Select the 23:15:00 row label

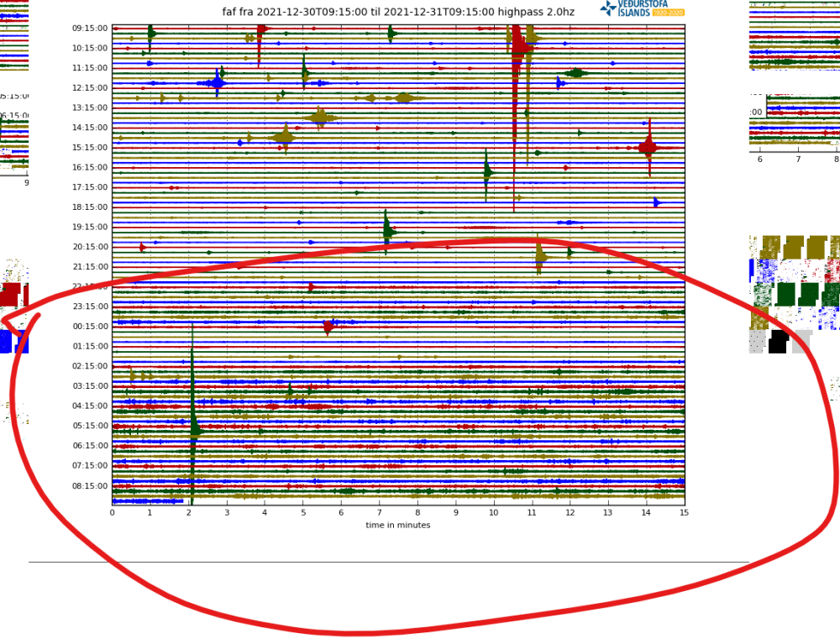pos(89,306)
